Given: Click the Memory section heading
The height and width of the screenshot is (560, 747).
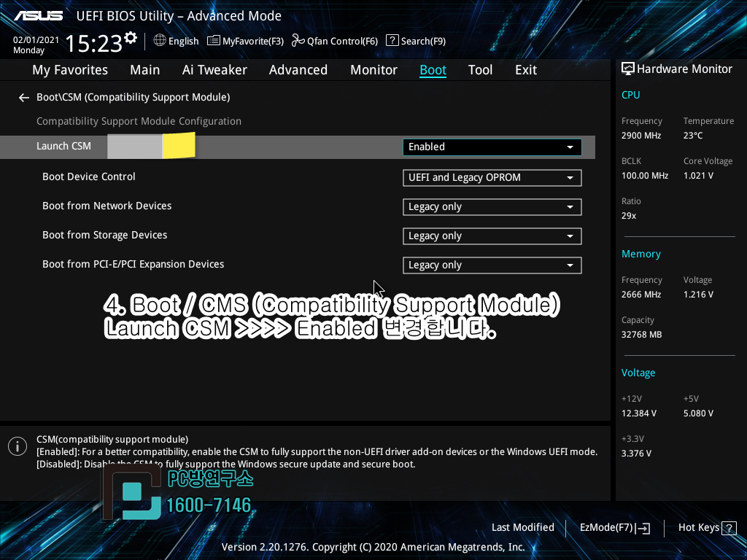Looking at the screenshot, I should click(640, 254).
